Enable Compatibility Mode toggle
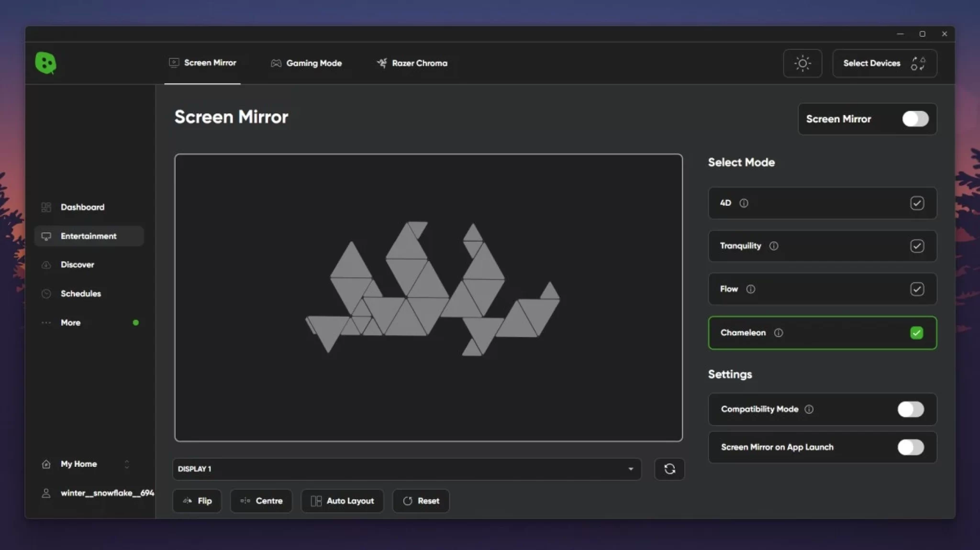The width and height of the screenshot is (980, 550). (x=910, y=409)
